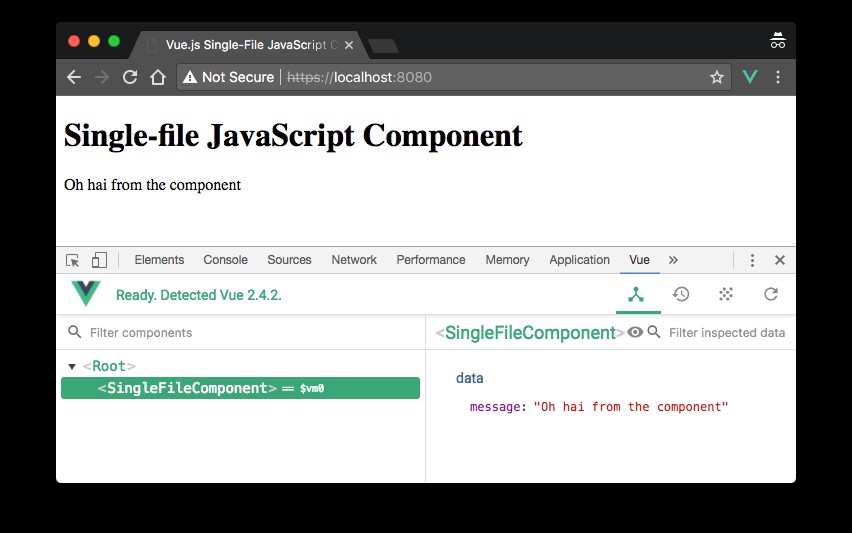Close the DevTools panel
Viewport: 852px width, 533px height.
click(x=780, y=260)
